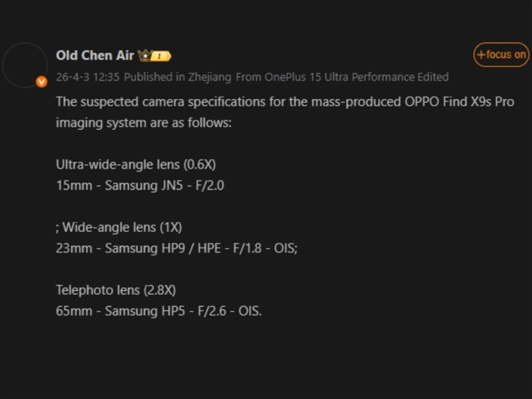Click the plus icon inside the focus button
The width and height of the screenshot is (532, 399).
[x=481, y=55]
